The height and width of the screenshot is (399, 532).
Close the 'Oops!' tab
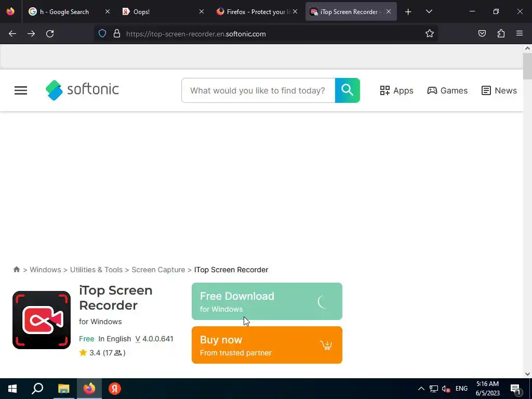pos(201,11)
